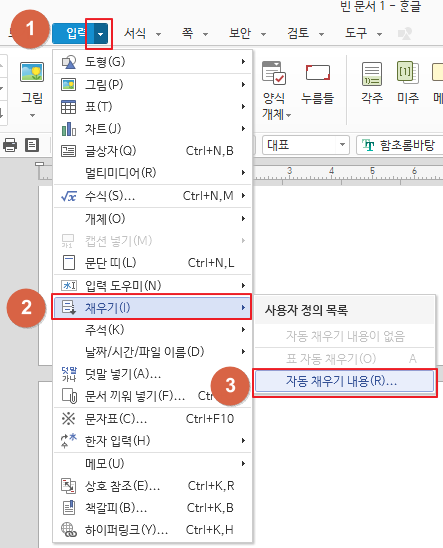443x548 pixels.
Task: Click the 차트 bar chart icon
Action: (69, 129)
